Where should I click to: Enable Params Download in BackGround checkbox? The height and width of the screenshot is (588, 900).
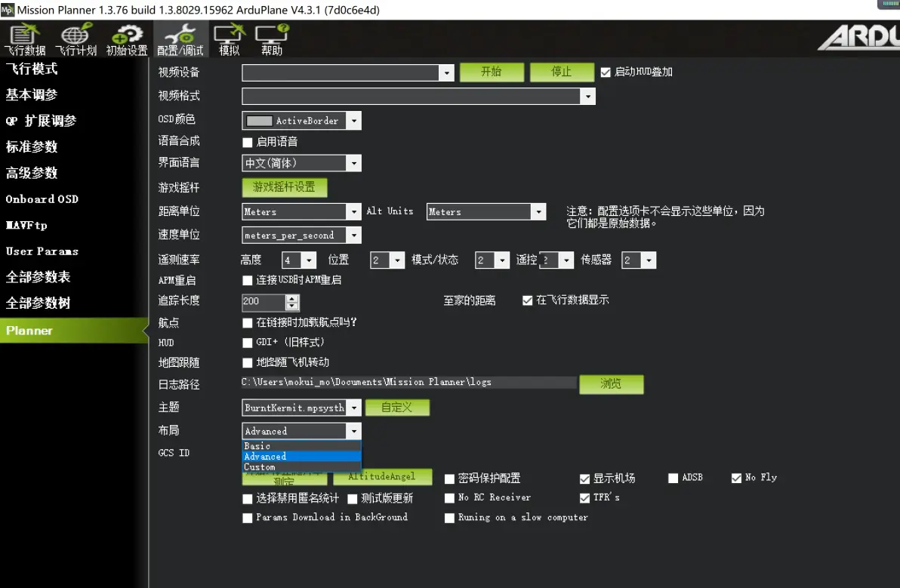248,518
